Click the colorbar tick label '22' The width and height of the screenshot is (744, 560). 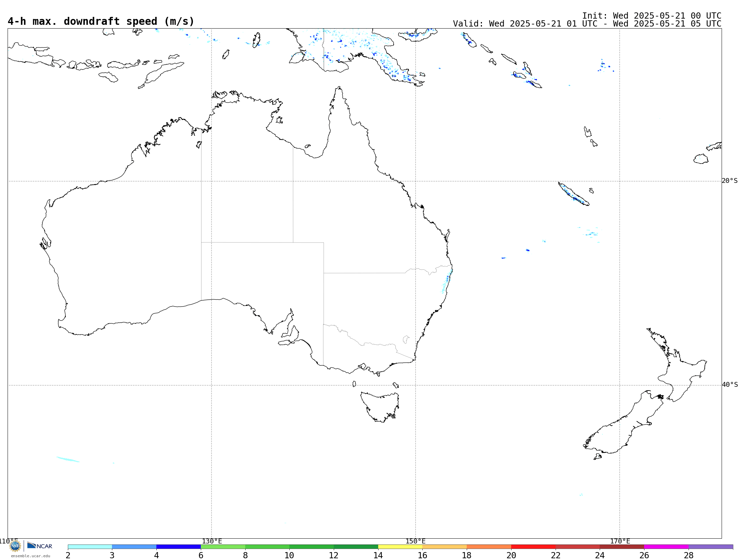pos(556,556)
